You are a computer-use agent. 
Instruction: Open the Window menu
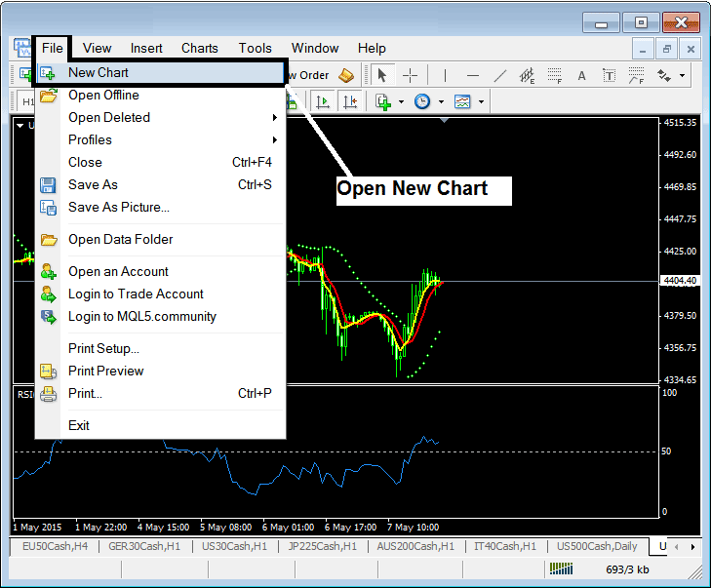pyautogui.click(x=315, y=48)
